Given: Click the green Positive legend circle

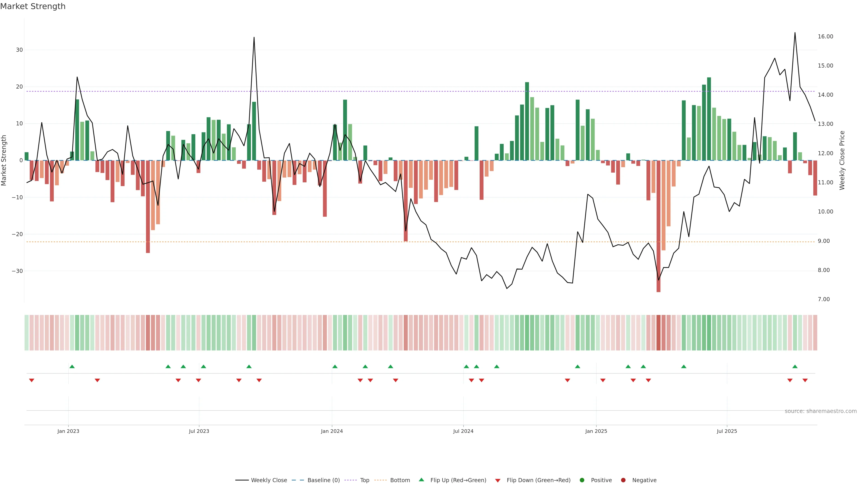Looking at the screenshot, I should click(x=582, y=480).
